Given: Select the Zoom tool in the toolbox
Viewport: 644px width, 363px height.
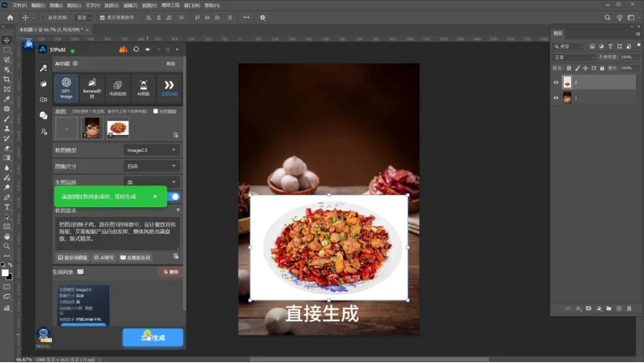Looking at the screenshot, I should (6, 246).
